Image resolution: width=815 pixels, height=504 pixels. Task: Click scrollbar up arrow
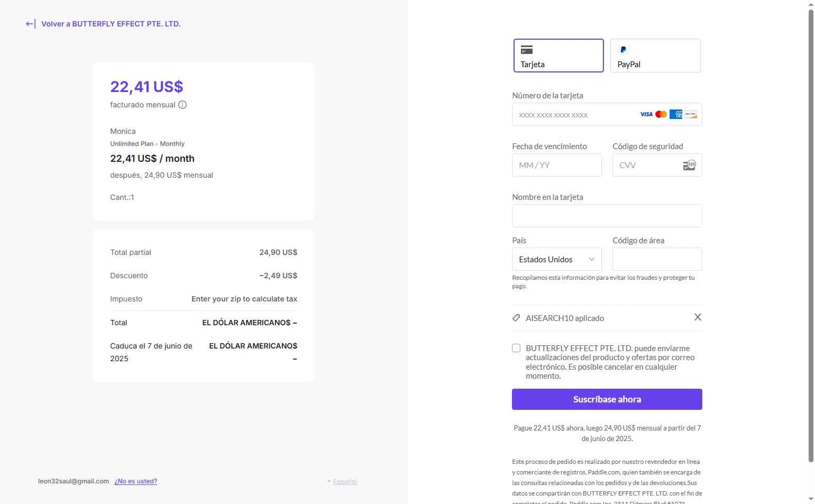click(811, 4)
